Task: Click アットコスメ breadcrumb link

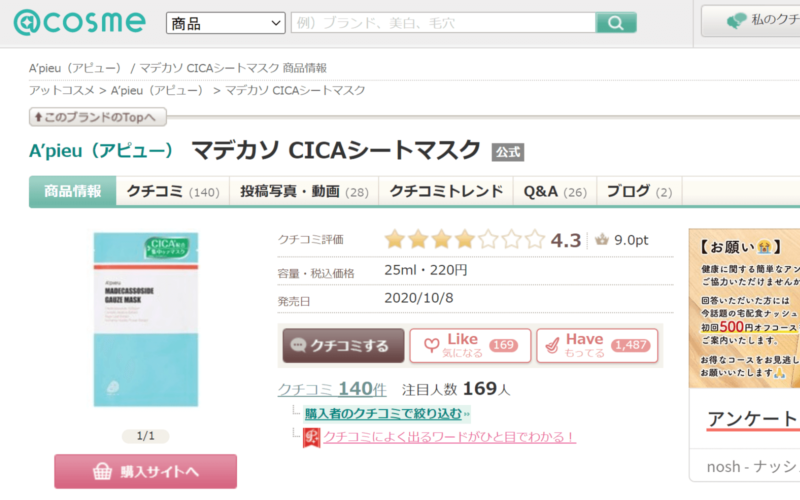Action: click(x=61, y=90)
